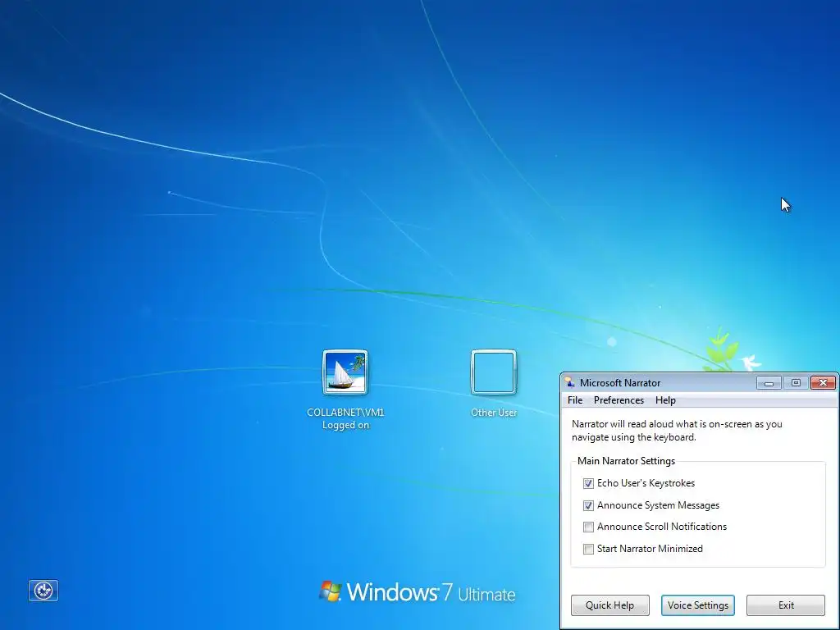Open the Help menu in Narrator
This screenshot has width=840, height=630.
click(665, 400)
